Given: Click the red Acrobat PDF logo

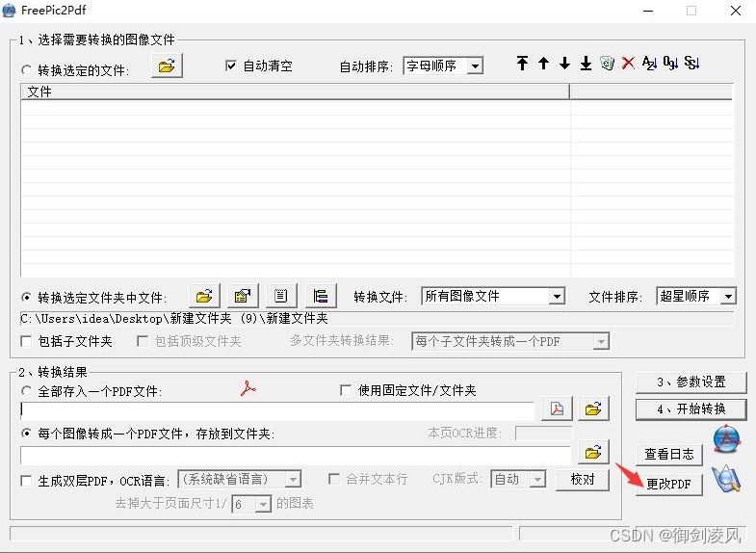Looking at the screenshot, I should pyautogui.click(x=248, y=388).
